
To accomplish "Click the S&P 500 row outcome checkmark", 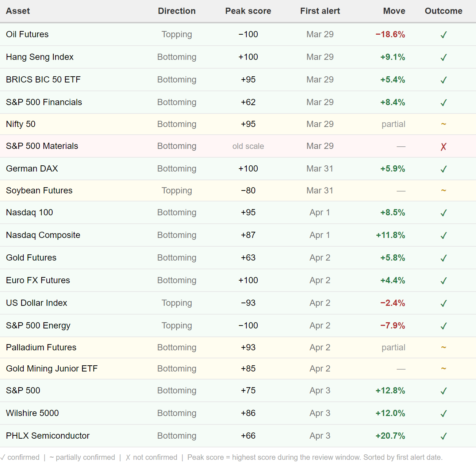I will 444,391.
